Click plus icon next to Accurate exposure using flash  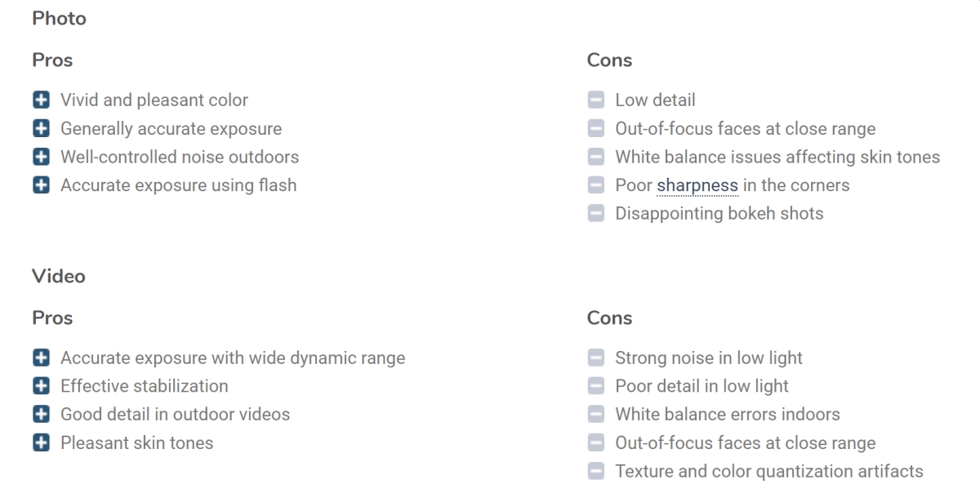point(41,185)
